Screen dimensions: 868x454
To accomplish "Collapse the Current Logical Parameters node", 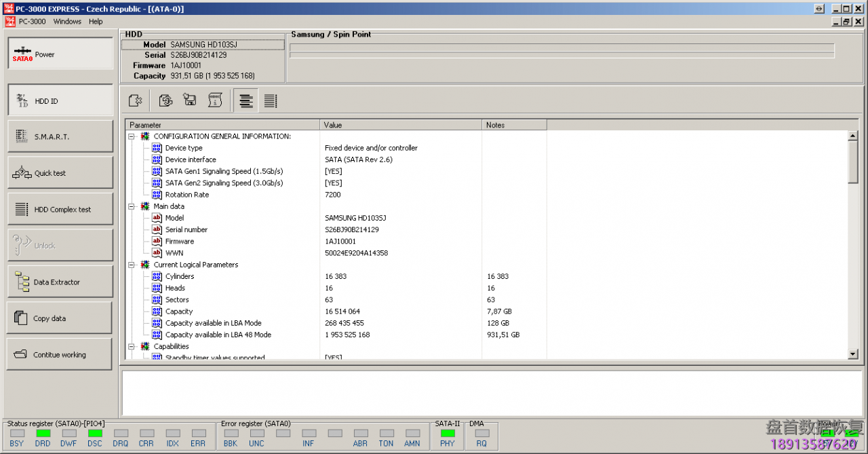I will click(x=132, y=265).
